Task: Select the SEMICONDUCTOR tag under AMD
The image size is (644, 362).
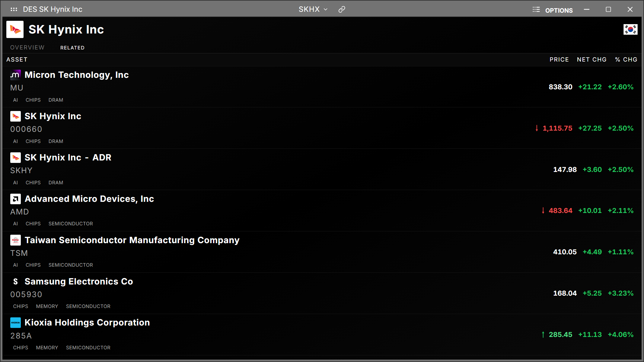Action: tap(71, 224)
